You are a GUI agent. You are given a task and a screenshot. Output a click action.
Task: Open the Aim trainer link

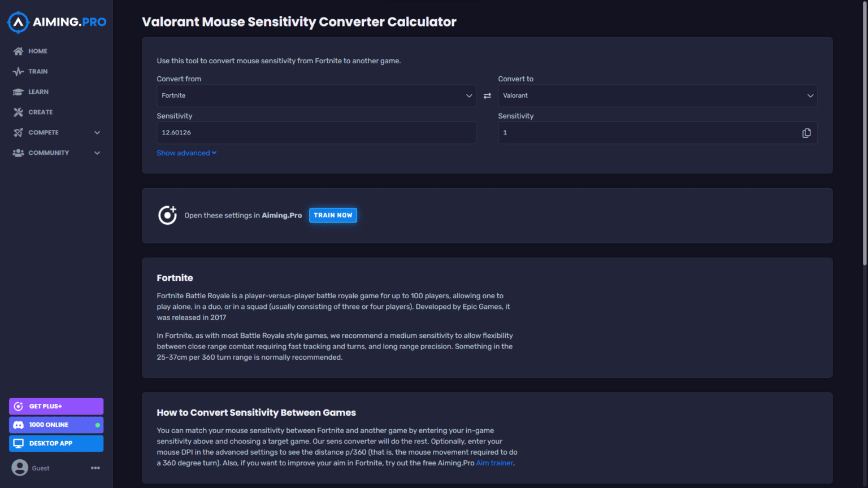(x=494, y=463)
